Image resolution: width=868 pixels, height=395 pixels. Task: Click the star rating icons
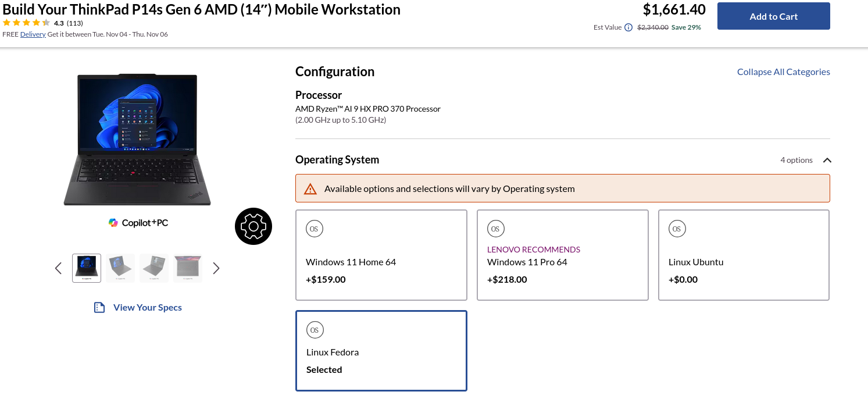click(x=26, y=23)
